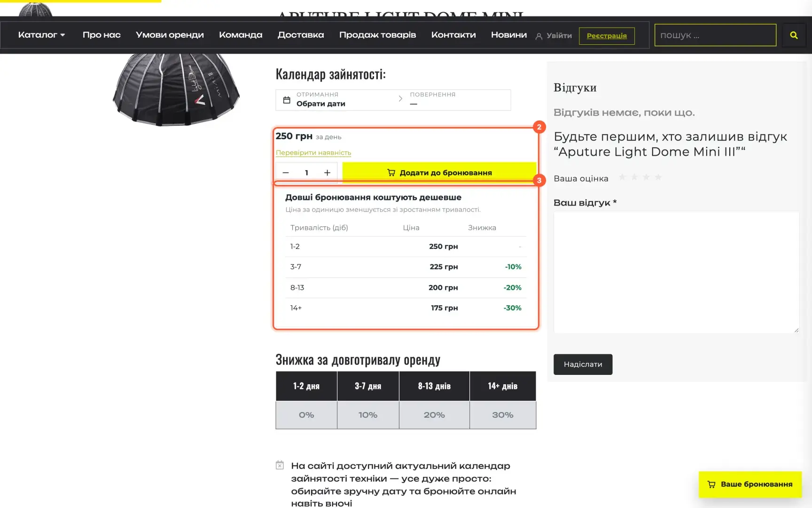Click the 3-7 дня table header
Screen dimensions: 812x508
click(368, 386)
